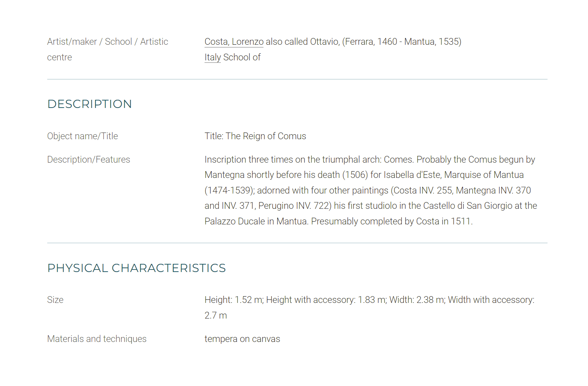Viewport: 588px width, 386px height.
Task: Click the Mantegna shortly before his death text
Action: 272,175
